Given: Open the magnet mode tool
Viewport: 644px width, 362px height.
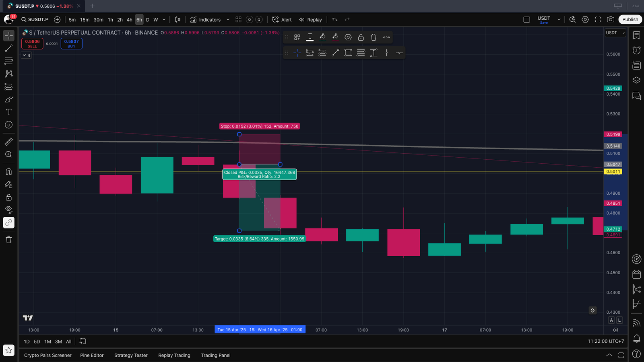Looking at the screenshot, I should (8, 172).
